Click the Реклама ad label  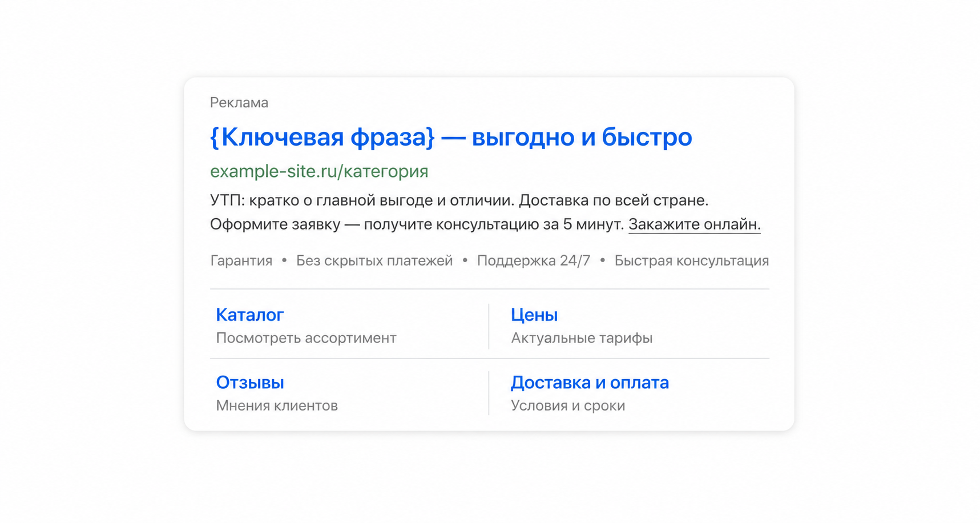coord(239,103)
